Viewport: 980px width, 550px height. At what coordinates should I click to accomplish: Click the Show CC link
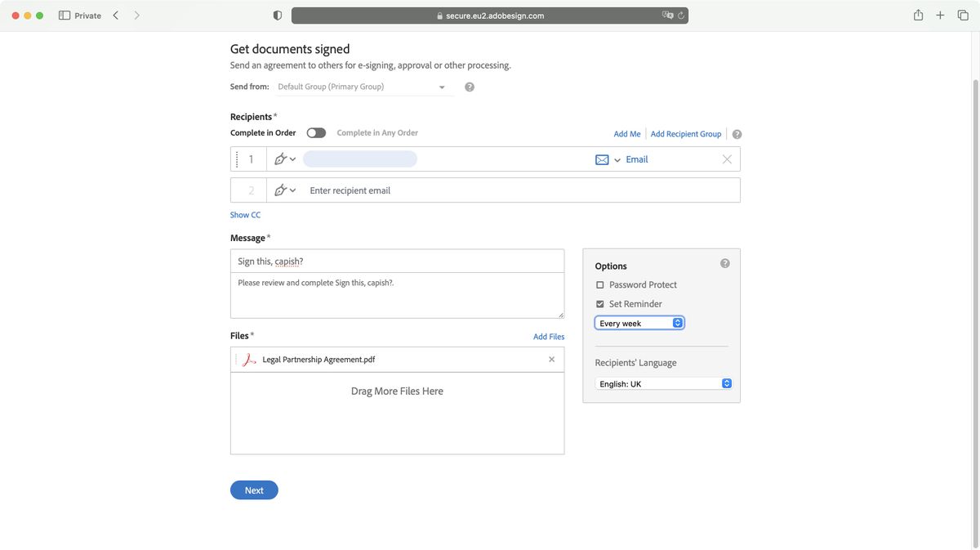point(245,214)
